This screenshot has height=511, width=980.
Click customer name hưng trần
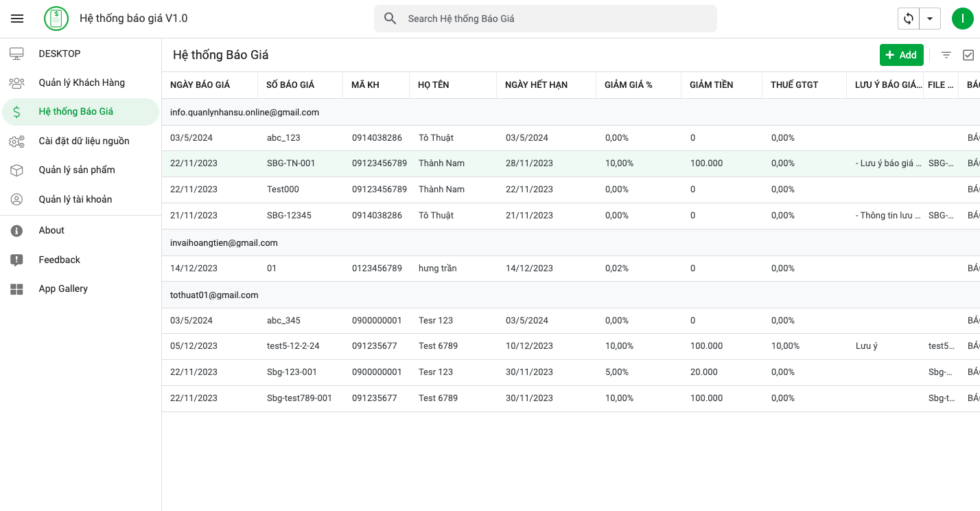[x=438, y=269]
